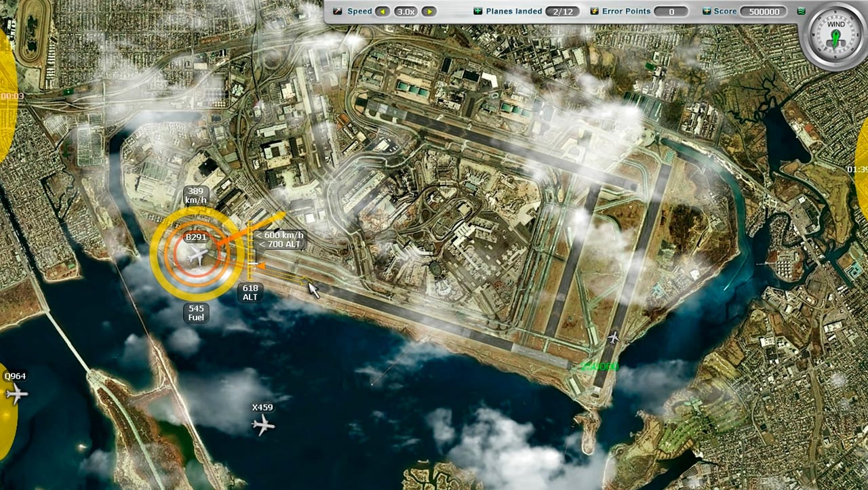This screenshot has width=868, height=490.
Task: Click the Score plus icon
Action: (x=707, y=12)
